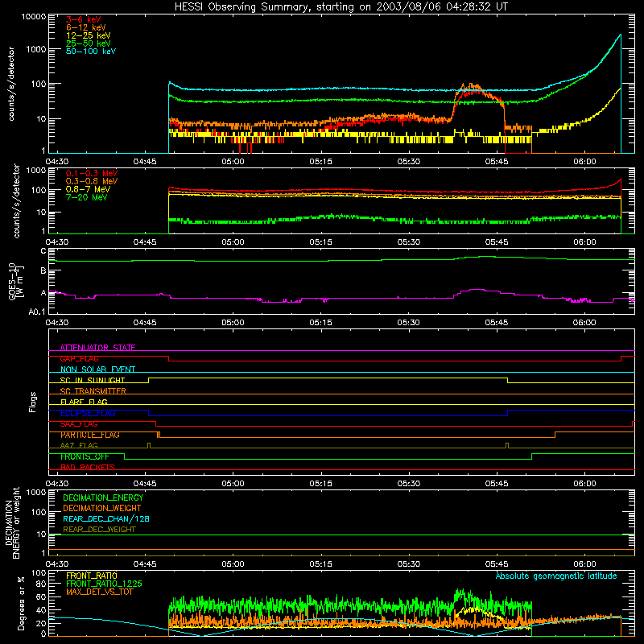Screen dimensions: 644x644
Task: Select the 6-12 keV legend label
Action: point(86,27)
